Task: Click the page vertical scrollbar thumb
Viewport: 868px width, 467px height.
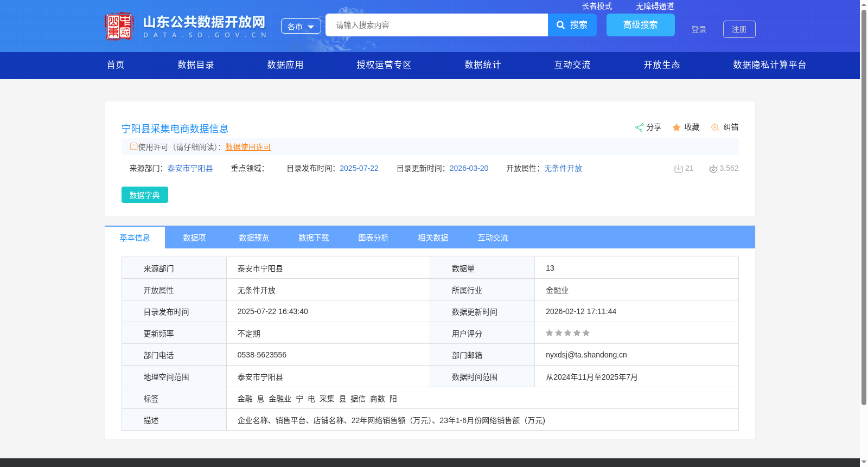Action: [864, 207]
